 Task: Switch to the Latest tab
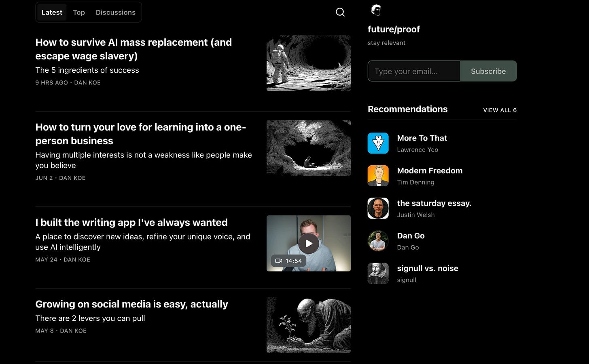[52, 13]
